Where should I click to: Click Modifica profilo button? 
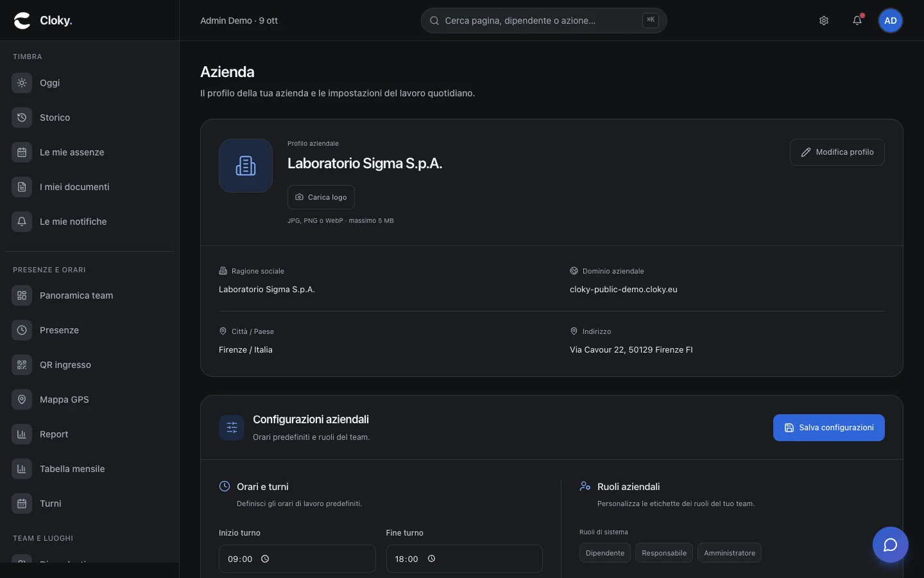coord(837,152)
